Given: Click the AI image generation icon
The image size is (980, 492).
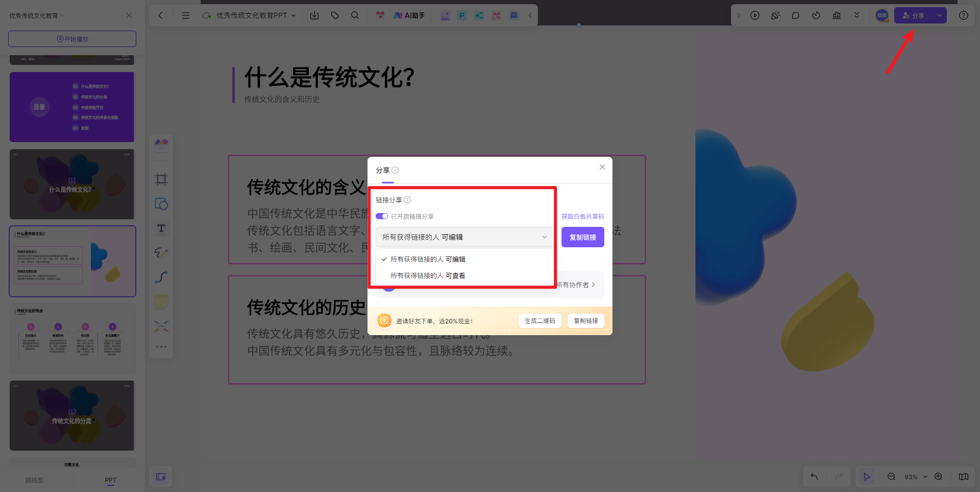Looking at the screenshot, I should click(445, 15).
